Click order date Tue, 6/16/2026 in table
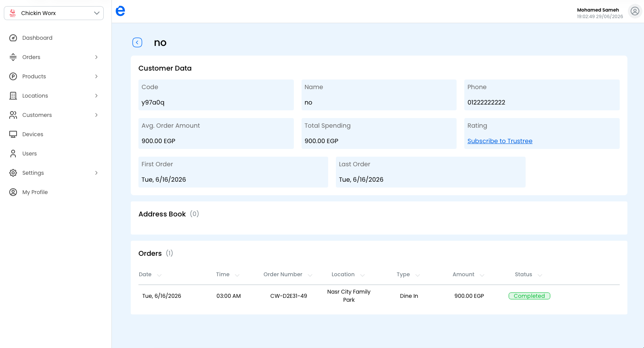The image size is (644, 348). (x=162, y=296)
